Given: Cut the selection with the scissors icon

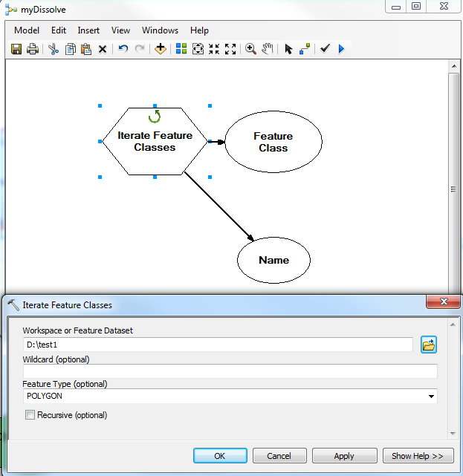Looking at the screenshot, I should 54,49.
